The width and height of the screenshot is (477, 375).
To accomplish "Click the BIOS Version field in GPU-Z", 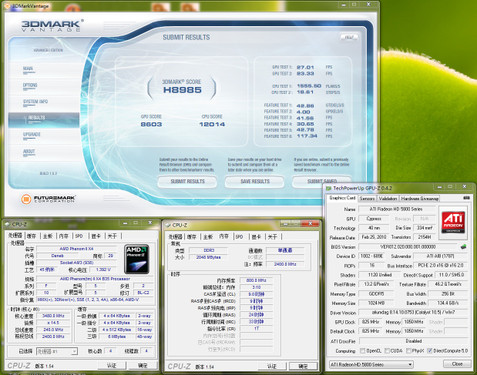I will pos(408,247).
